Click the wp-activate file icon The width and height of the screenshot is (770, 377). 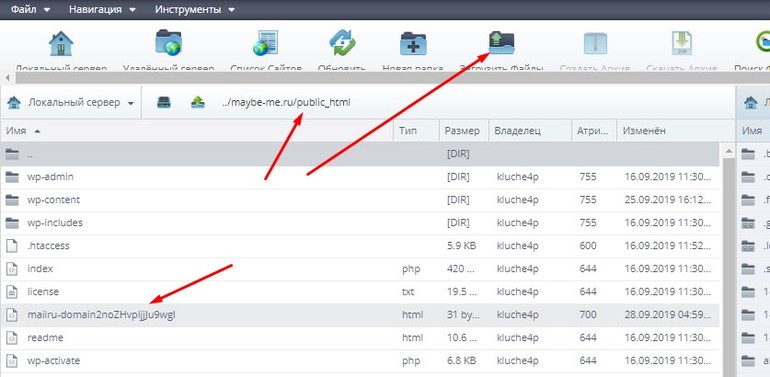tap(12, 361)
